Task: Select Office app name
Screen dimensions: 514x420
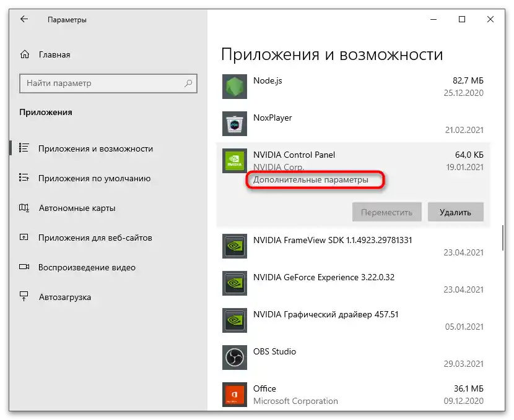Action: 264,388
